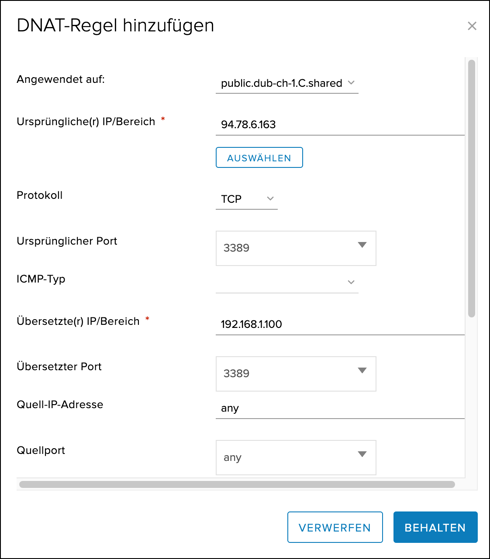Click the chevron next to public.dub-ch-1.C.shared
490x559 pixels.
click(x=351, y=83)
